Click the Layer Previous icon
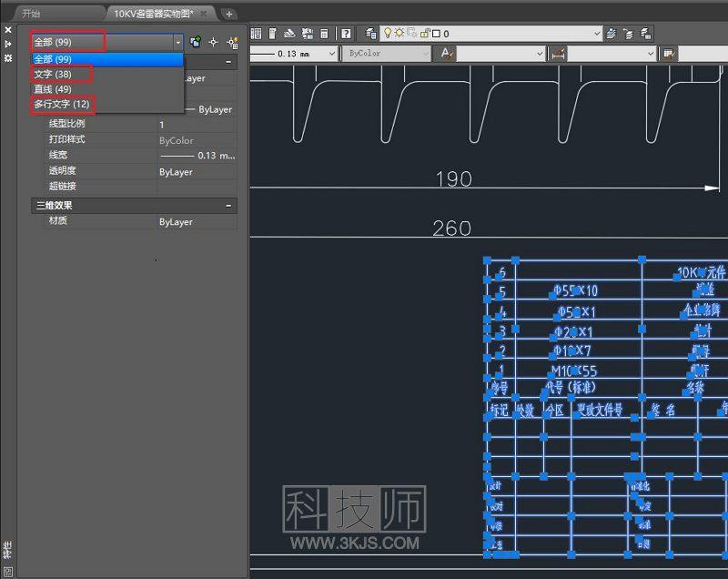The height and width of the screenshot is (579, 728). tap(628, 34)
